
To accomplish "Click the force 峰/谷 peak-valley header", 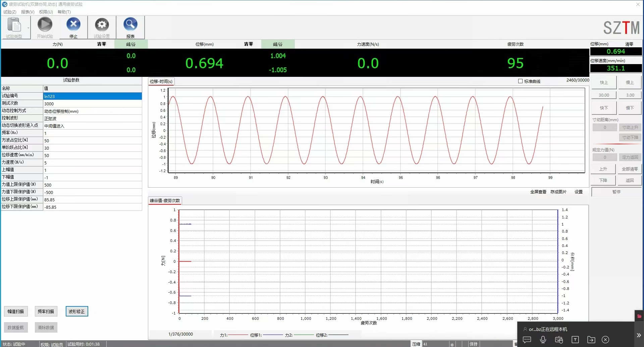I will [x=131, y=44].
